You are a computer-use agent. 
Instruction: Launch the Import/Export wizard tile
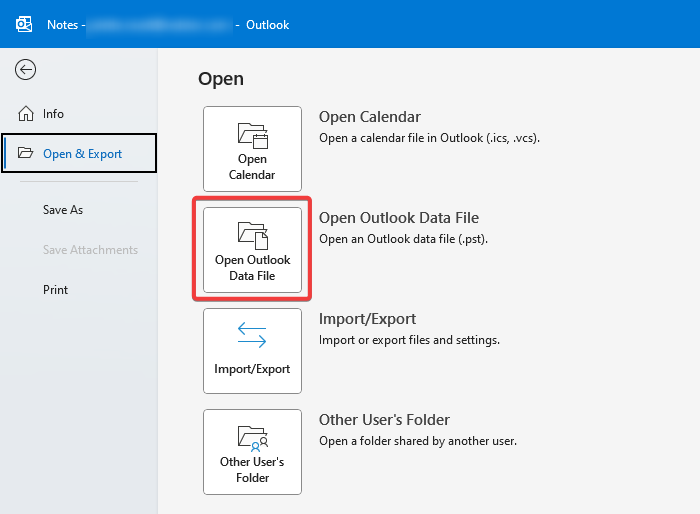click(252, 351)
